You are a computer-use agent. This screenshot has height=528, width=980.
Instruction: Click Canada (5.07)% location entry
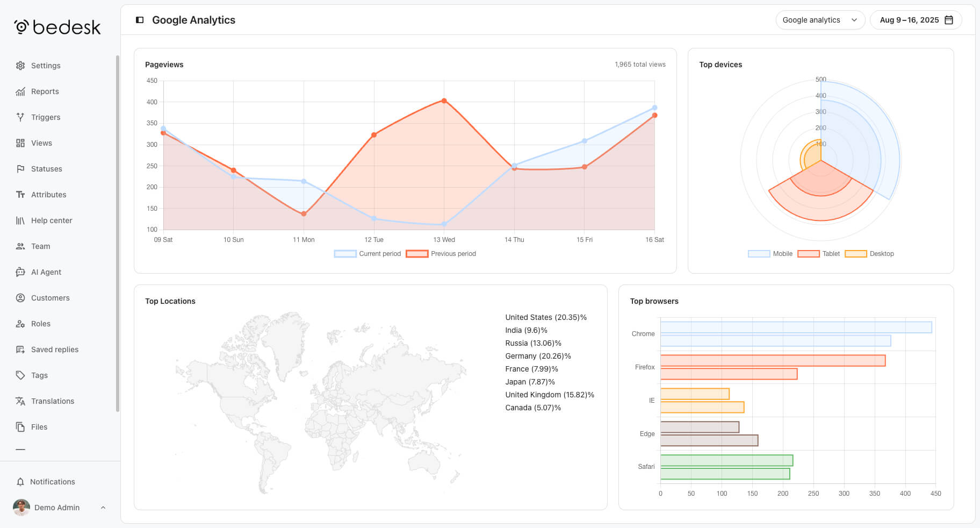(x=533, y=408)
